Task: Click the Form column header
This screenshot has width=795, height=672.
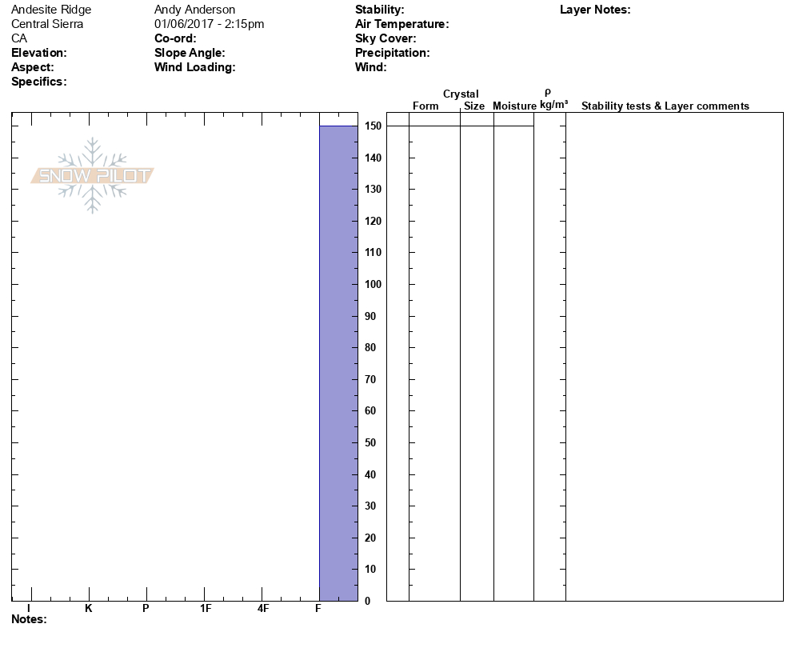Action: coord(425,106)
